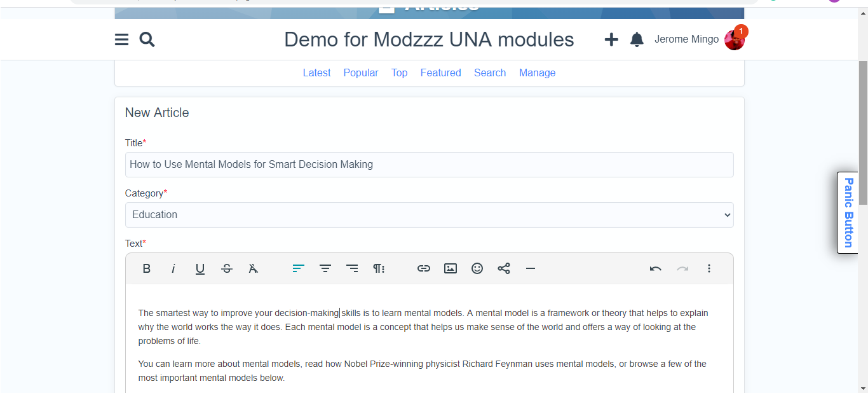This screenshot has width=868, height=393.
Task: Click the Manage link in navigation
Action: point(537,72)
